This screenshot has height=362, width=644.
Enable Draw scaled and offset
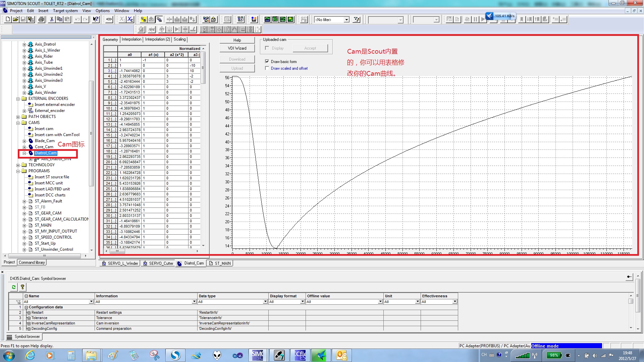tap(267, 68)
